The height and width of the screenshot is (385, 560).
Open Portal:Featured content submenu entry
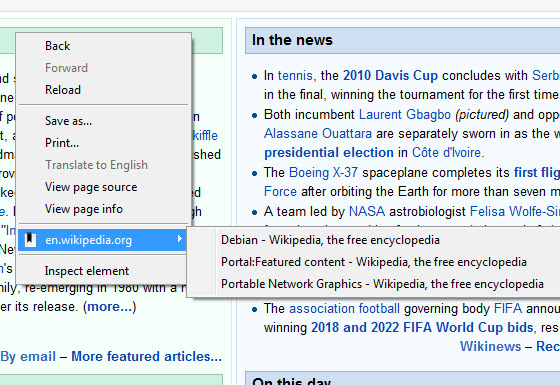(374, 262)
